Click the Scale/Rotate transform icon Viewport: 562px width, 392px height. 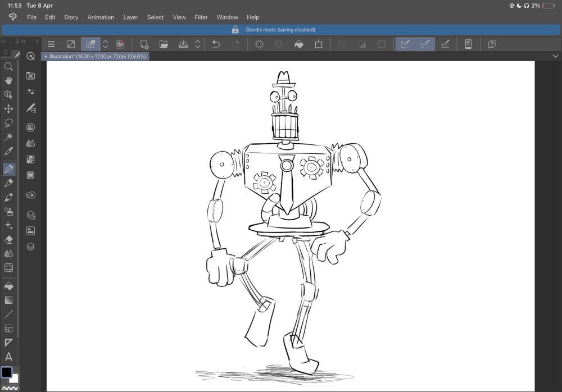point(318,44)
